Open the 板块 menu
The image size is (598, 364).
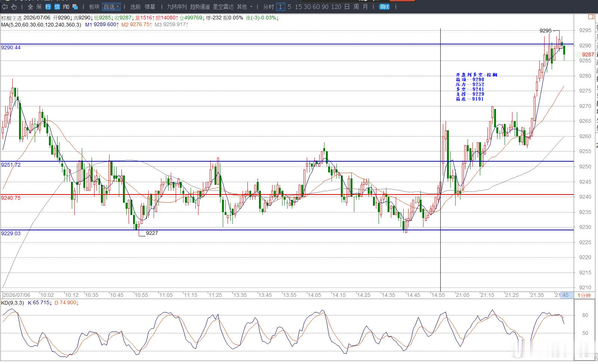click(94, 7)
